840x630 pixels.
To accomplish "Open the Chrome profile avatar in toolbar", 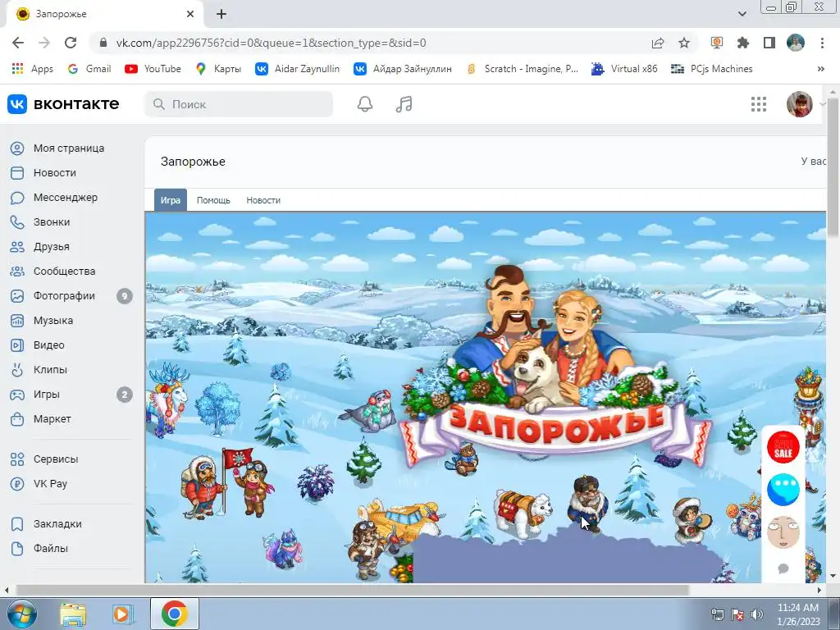I will click(796, 43).
